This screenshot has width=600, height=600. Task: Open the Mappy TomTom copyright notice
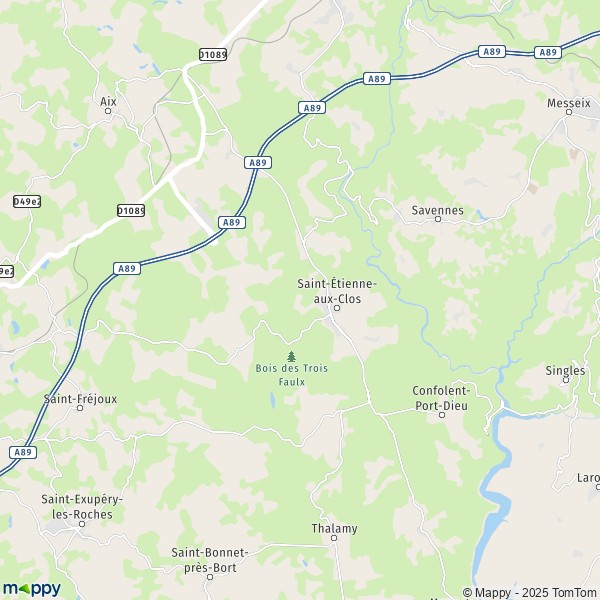pyautogui.click(x=531, y=593)
